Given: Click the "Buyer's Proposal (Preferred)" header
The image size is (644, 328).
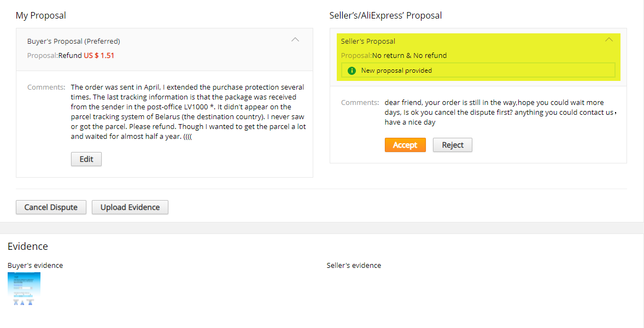Looking at the screenshot, I should [74, 41].
